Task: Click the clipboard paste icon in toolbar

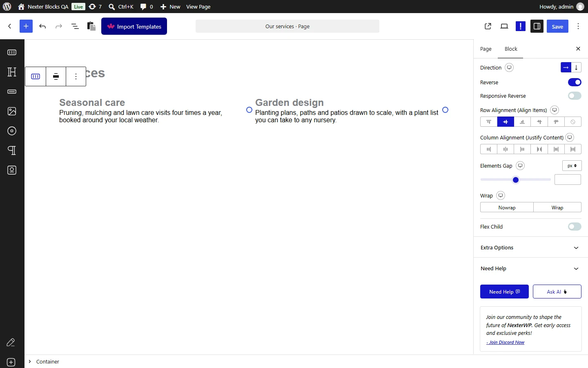Action: point(91,26)
